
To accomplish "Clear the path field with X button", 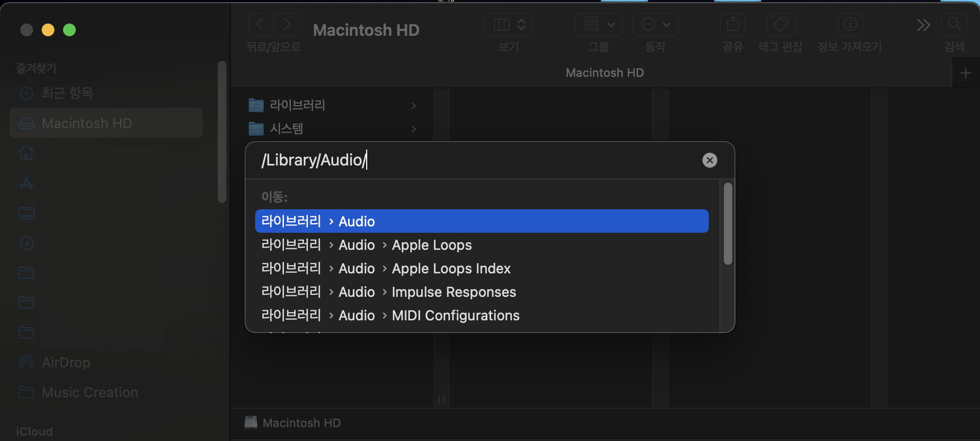I will [x=710, y=160].
